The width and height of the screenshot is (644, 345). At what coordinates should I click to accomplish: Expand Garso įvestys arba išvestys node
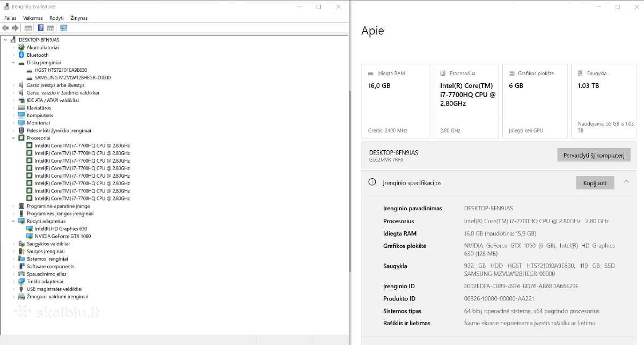pos(14,85)
